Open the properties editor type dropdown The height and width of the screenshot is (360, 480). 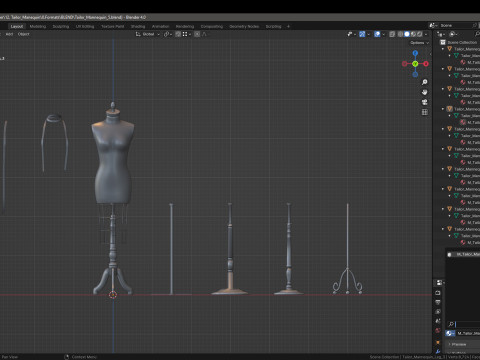pyautogui.click(x=440, y=283)
